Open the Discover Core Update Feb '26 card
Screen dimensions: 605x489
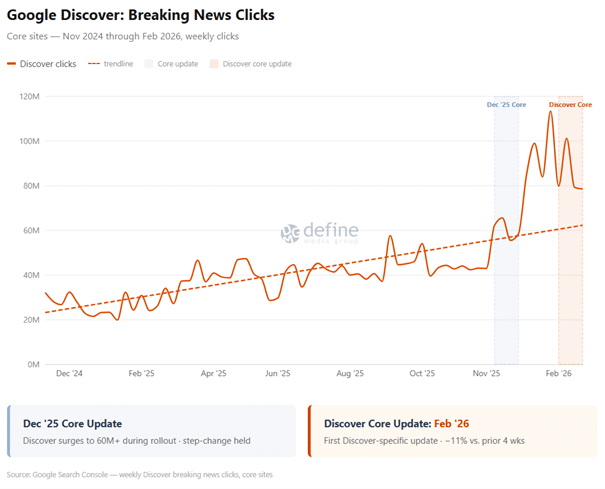453,431
